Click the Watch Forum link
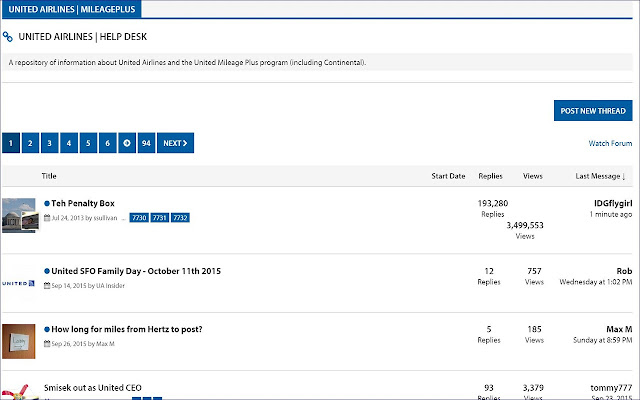Screen dimensions: 640x400 [610, 143]
